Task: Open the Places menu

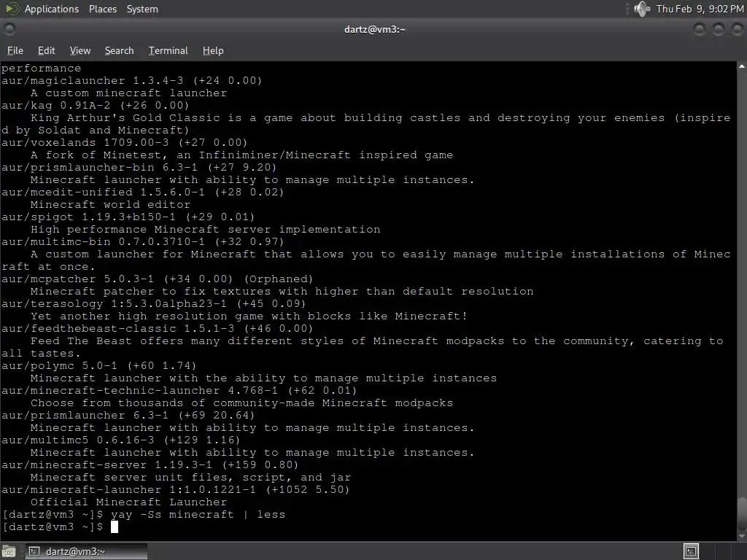Action: coord(102,9)
